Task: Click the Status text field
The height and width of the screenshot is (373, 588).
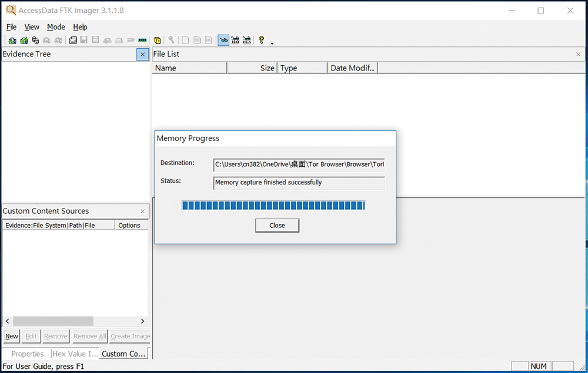Action: point(299,183)
